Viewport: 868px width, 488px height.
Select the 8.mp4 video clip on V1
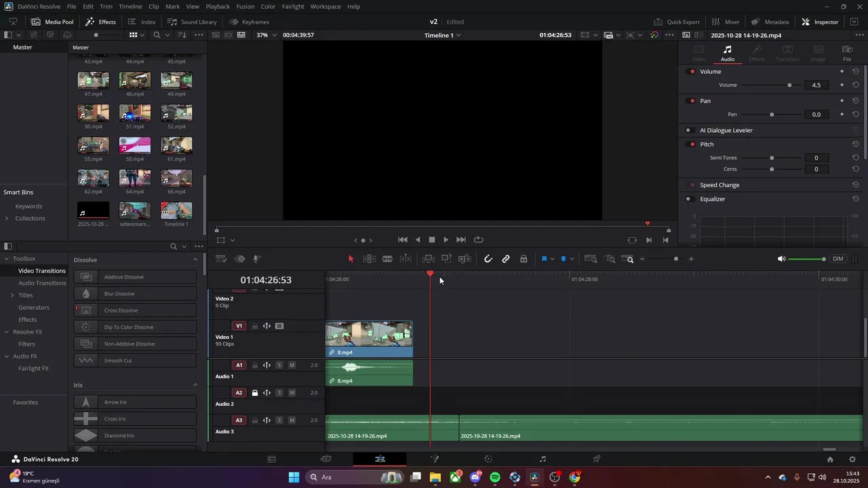point(369,338)
